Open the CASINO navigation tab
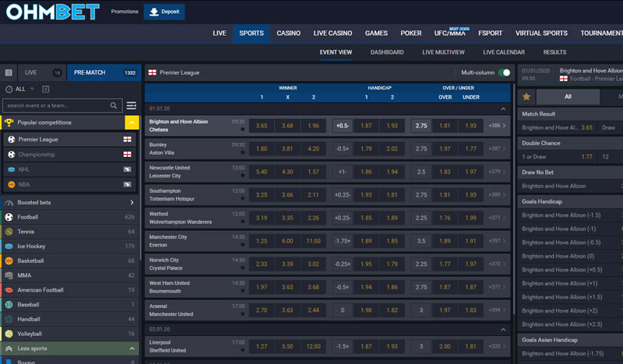This screenshot has height=364, width=623. tap(288, 33)
